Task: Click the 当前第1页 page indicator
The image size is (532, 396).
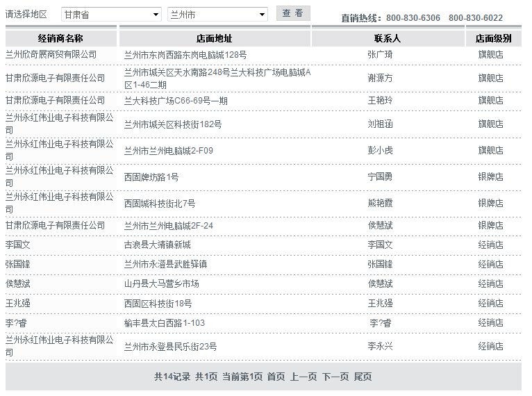Action: (242, 377)
